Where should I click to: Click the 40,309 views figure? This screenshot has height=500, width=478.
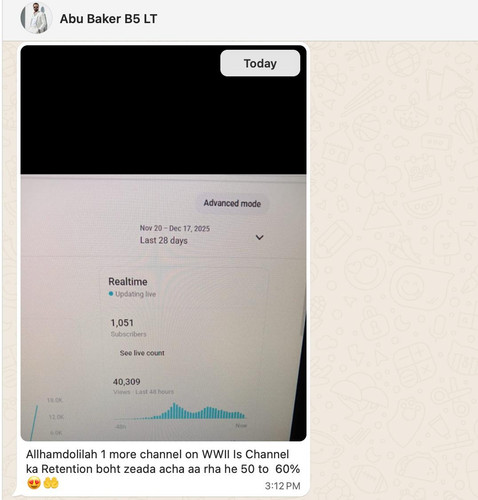click(x=126, y=382)
